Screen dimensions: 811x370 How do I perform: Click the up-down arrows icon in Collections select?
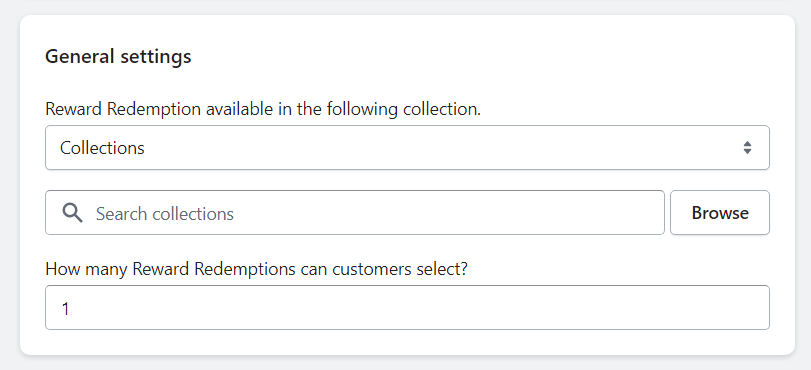coord(747,147)
